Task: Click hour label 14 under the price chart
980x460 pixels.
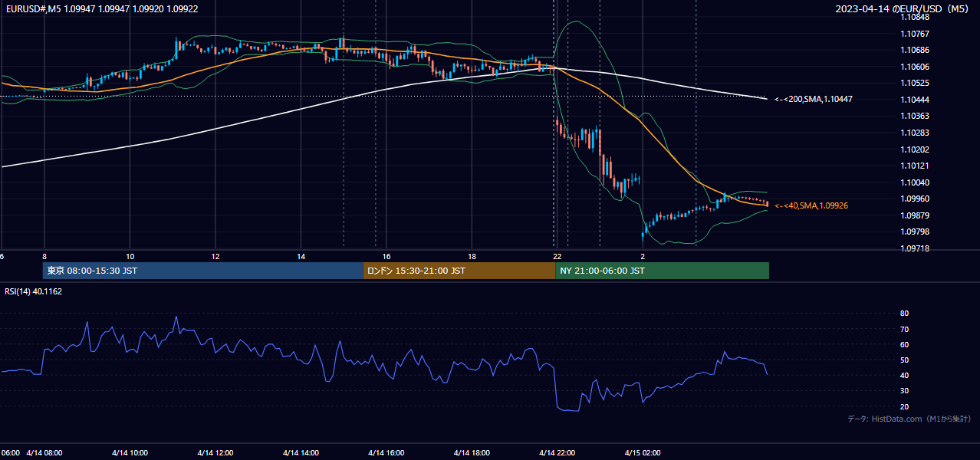Action: [x=301, y=256]
